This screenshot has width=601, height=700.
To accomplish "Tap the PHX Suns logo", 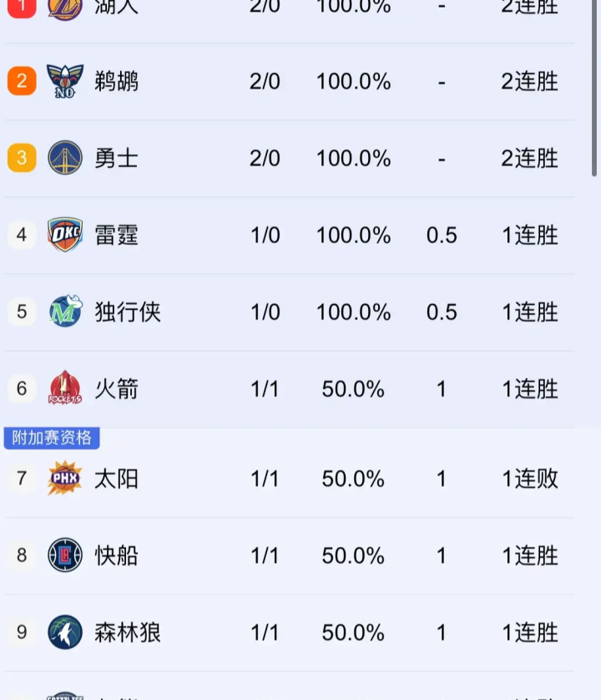I will coord(65,478).
